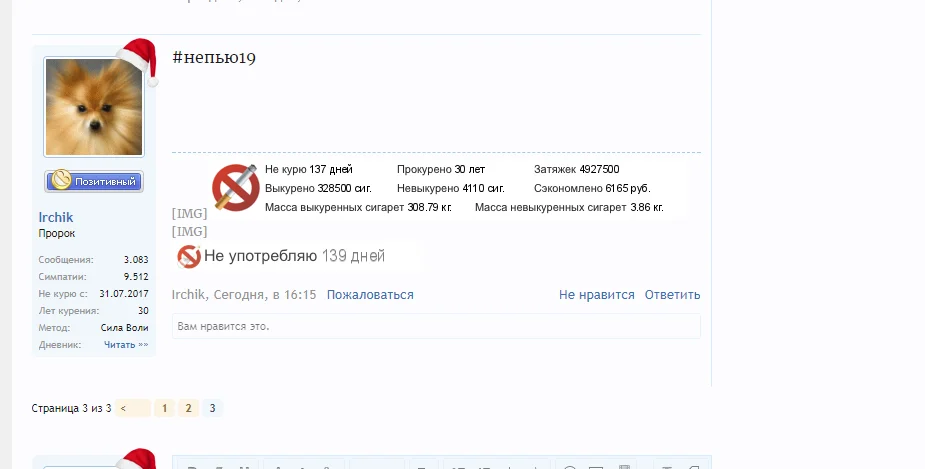This screenshot has height=469, width=925.
Task: Go to page 1
Action: [x=165, y=408]
